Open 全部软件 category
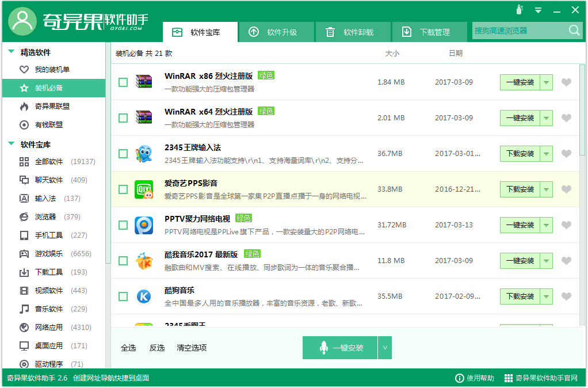This screenshot has width=588, height=388. (x=54, y=161)
